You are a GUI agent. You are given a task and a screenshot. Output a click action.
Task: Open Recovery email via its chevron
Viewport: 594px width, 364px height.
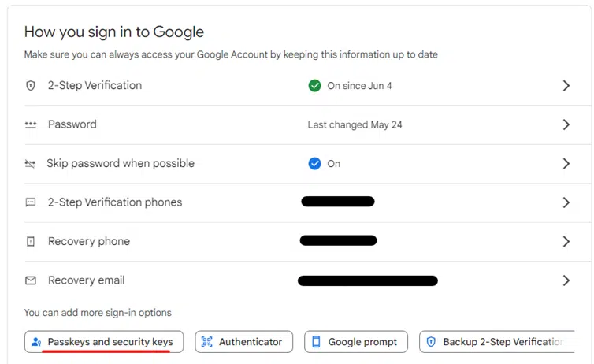click(566, 280)
